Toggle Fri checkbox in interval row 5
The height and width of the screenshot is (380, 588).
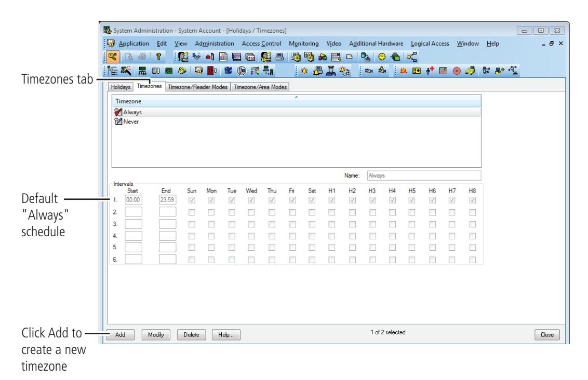(x=292, y=248)
